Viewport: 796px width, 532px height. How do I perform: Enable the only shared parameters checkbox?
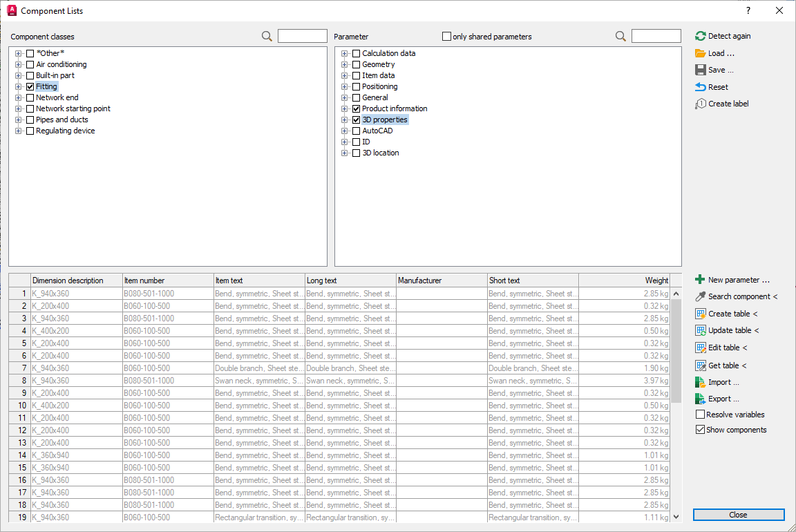[x=447, y=37]
